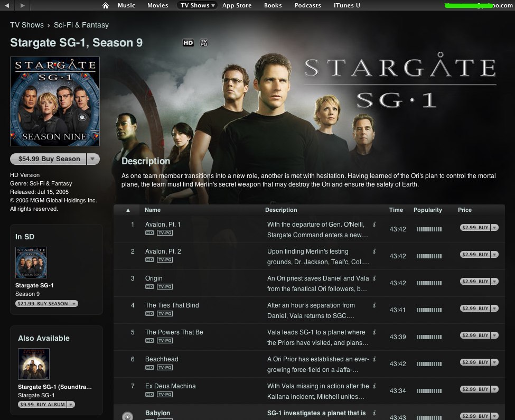Open the Buy Season dropdown arrow

[x=93, y=159]
